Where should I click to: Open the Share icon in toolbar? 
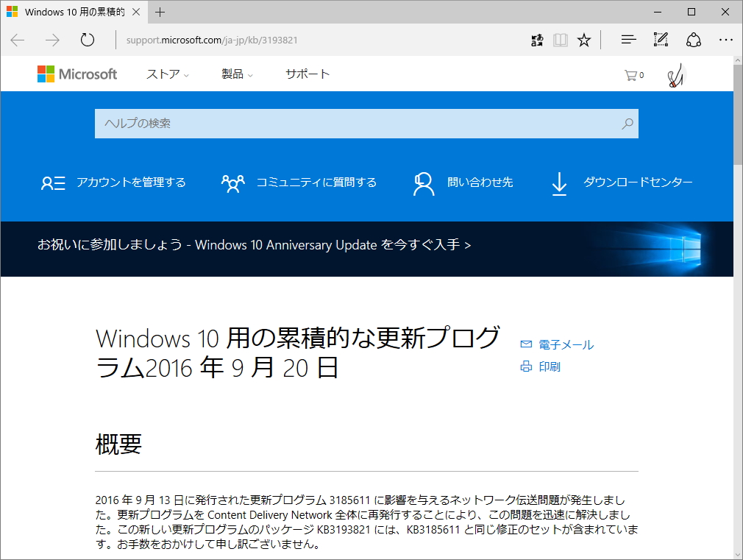[693, 40]
